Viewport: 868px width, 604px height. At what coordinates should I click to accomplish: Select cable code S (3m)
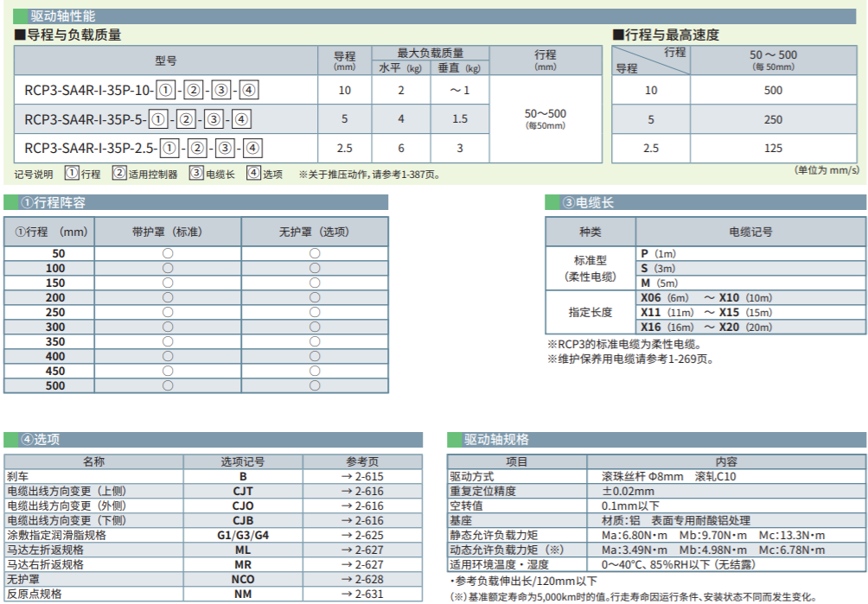(658, 268)
